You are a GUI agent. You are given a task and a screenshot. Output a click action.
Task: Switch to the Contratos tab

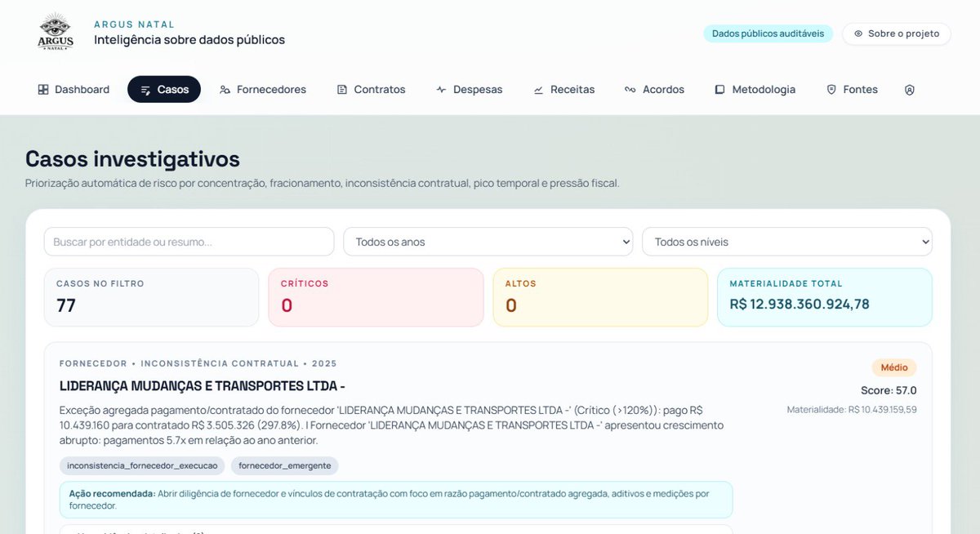point(371,90)
